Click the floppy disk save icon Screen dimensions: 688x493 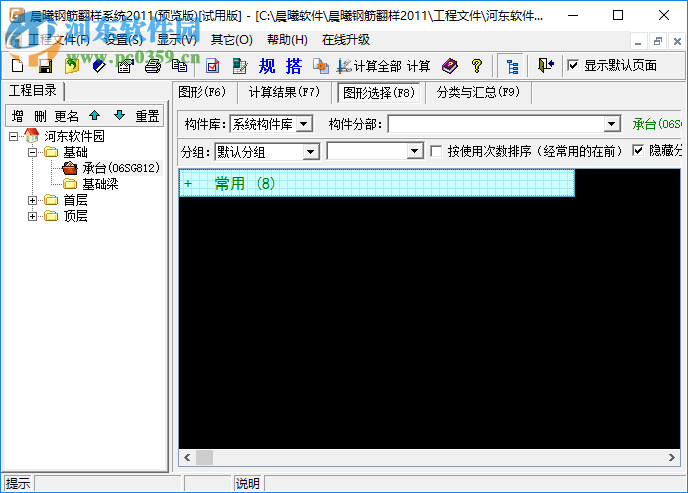tap(45, 66)
